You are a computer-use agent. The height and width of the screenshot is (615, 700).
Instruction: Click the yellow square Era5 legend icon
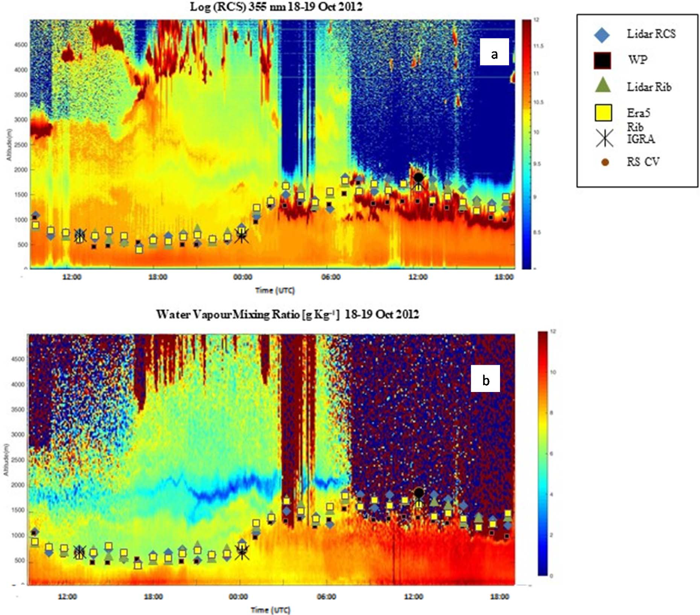[603, 114]
